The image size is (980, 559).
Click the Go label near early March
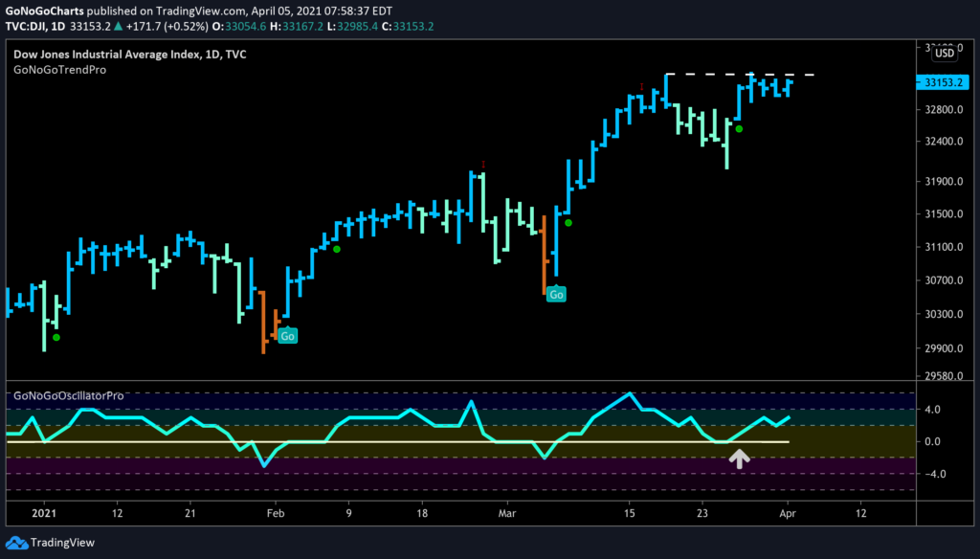click(x=556, y=295)
